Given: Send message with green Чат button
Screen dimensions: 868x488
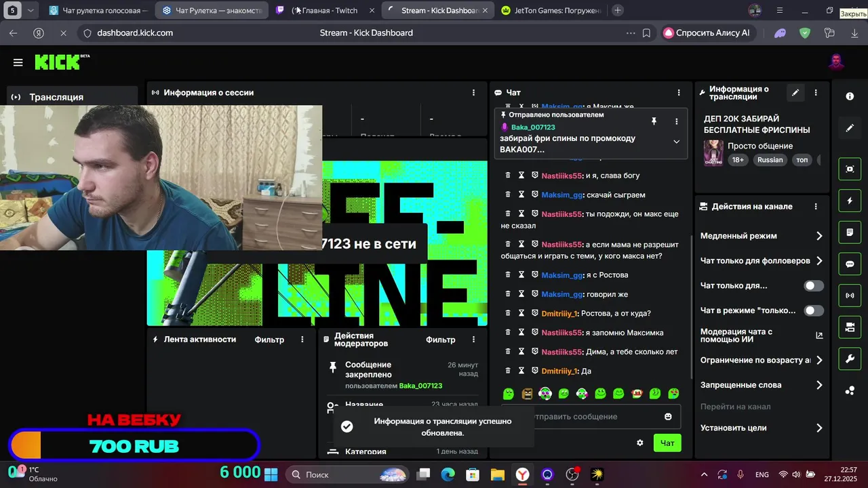Looking at the screenshot, I should (667, 443).
